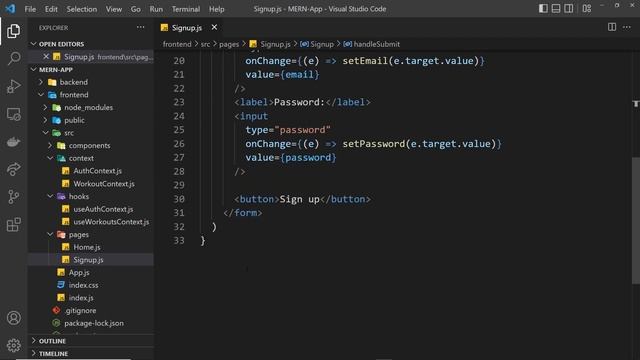Click the VS Code logo icon
Screen dimensions: 640x360
10,9
